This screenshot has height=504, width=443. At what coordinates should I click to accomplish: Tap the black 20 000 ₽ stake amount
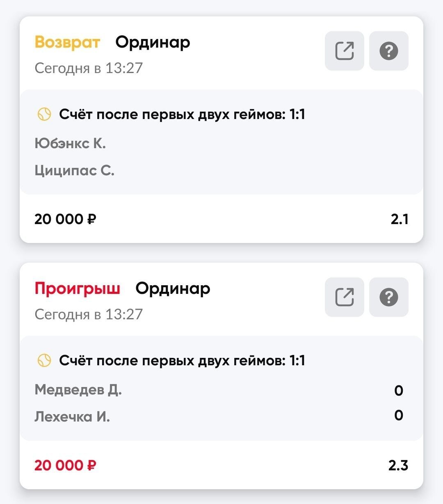(x=65, y=219)
